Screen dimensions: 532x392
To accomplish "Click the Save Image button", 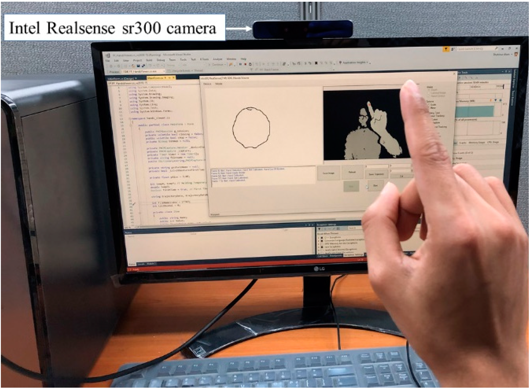I will (x=329, y=173).
